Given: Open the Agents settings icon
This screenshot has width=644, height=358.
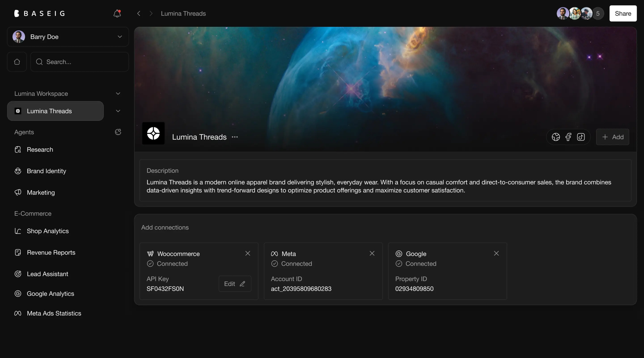Looking at the screenshot, I should (x=118, y=132).
